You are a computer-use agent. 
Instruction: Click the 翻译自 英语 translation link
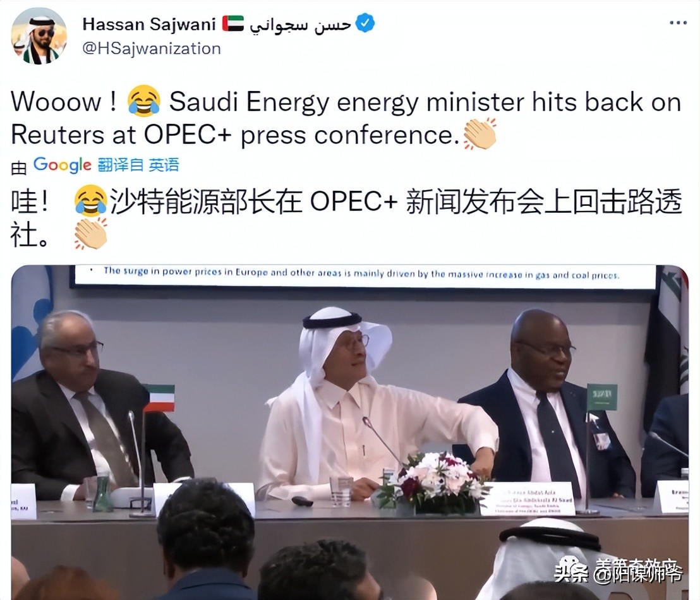[138, 165]
